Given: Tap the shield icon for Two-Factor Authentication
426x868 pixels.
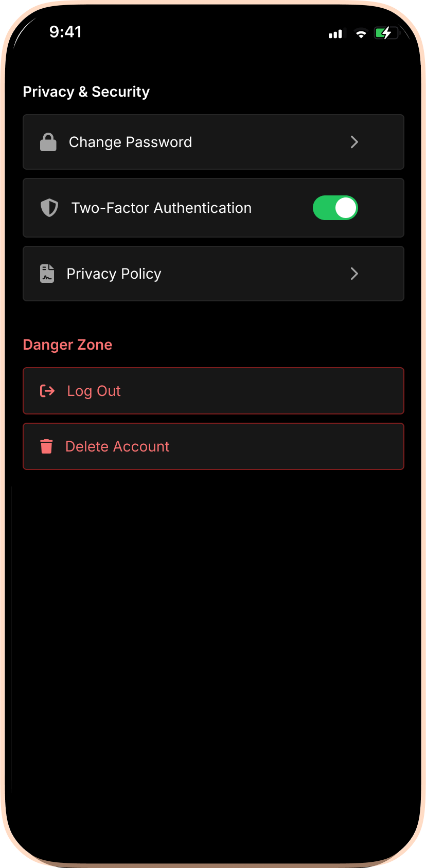Looking at the screenshot, I should pyautogui.click(x=49, y=208).
